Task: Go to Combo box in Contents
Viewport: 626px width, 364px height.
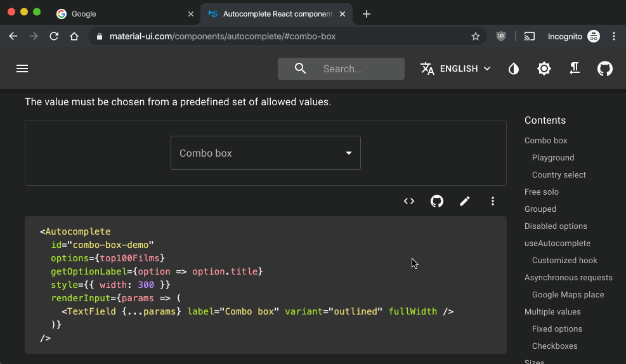Action: pyautogui.click(x=545, y=141)
